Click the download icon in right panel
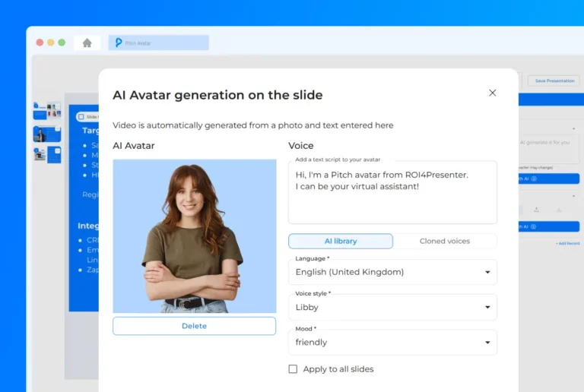The width and height of the screenshot is (584, 392). coord(559,210)
